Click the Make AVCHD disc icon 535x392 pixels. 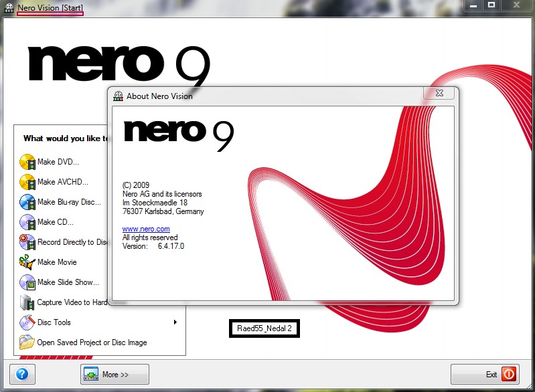[x=27, y=182]
